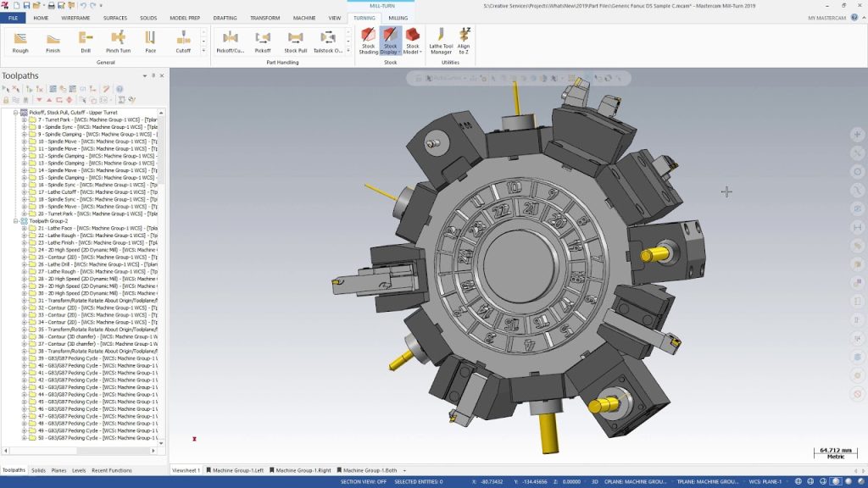Click the Print icon in quick access
The height and width of the screenshot is (488, 868).
[51, 6]
